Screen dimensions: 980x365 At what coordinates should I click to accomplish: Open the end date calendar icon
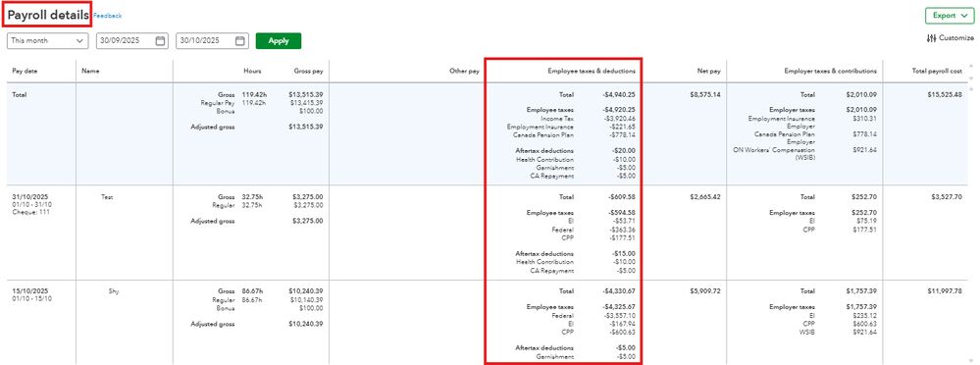tap(240, 40)
